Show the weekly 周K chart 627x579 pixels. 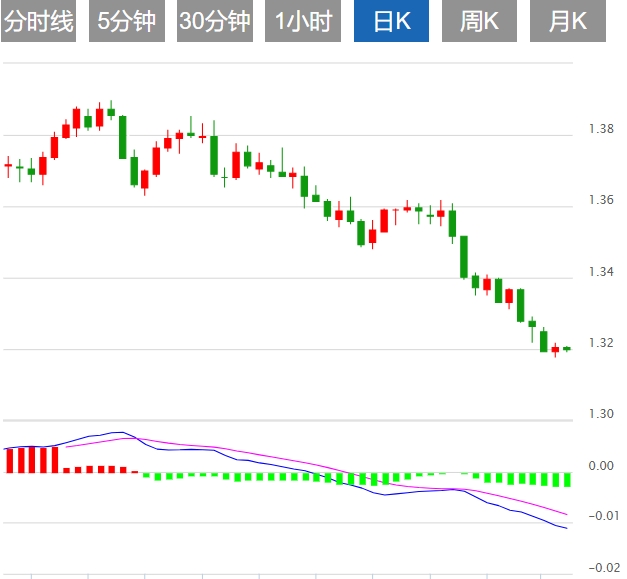[479, 22]
